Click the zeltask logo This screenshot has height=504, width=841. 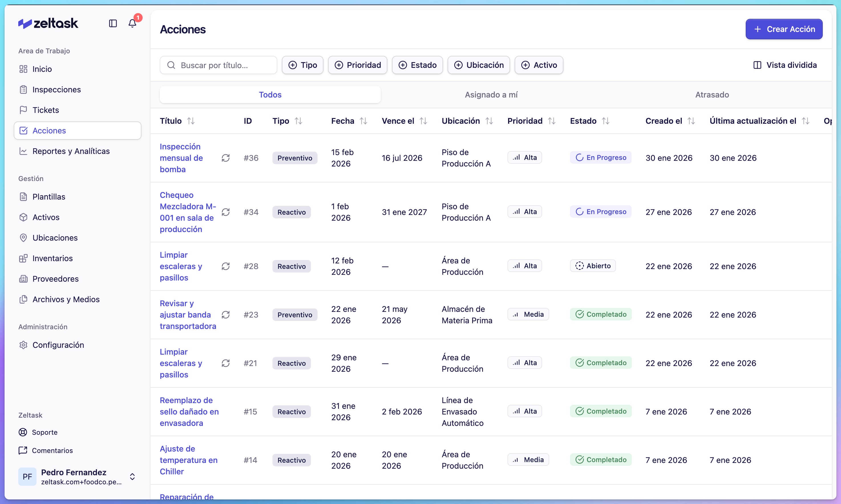tap(48, 23)
